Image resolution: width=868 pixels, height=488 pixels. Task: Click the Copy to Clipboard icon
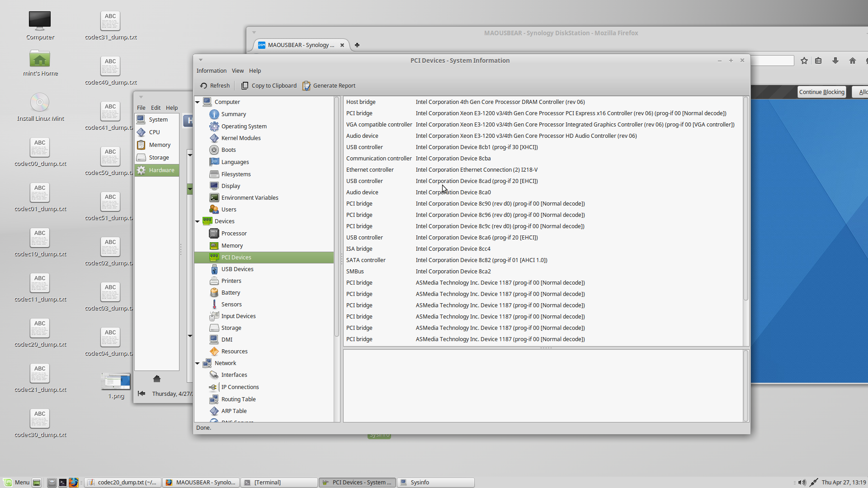(245, 86)
